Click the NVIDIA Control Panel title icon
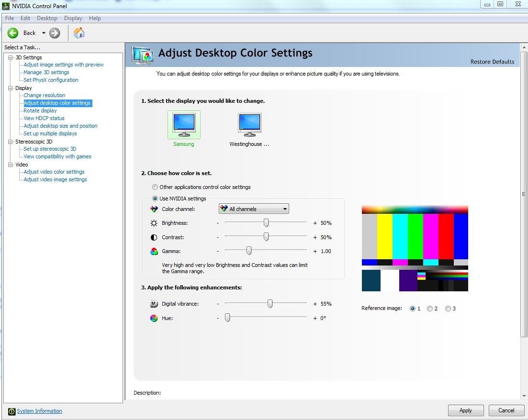The height and width of the screenshot is (420, 528). pyautogui.click(x=6, y=6)
